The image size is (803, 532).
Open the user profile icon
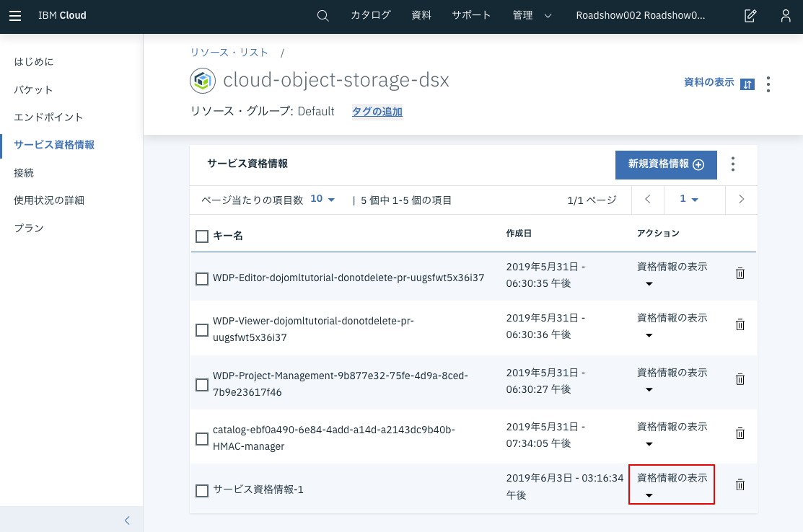[786, 16]
